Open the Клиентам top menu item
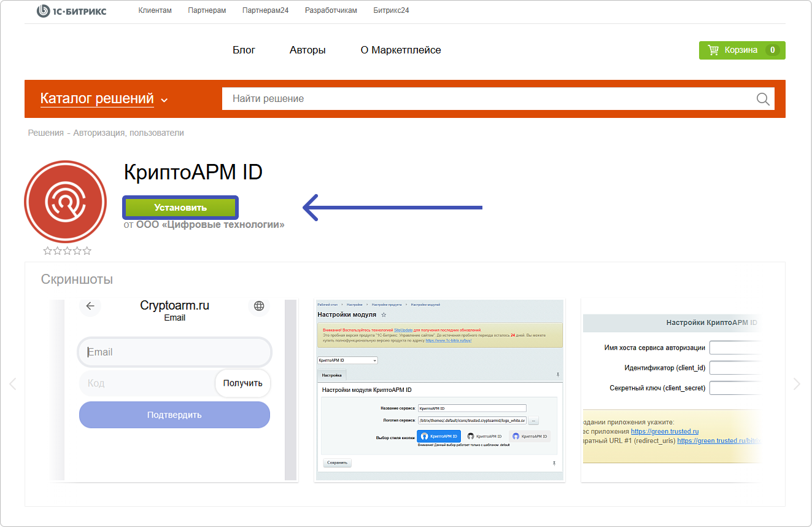The height and width of the screenshot is (527, 812). click(x=155, y=10)
